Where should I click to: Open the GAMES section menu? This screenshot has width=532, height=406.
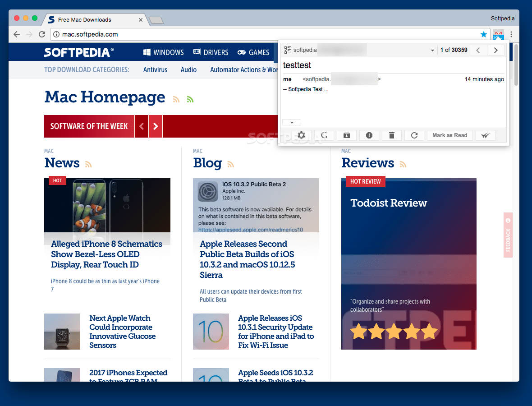pos(253,52)
